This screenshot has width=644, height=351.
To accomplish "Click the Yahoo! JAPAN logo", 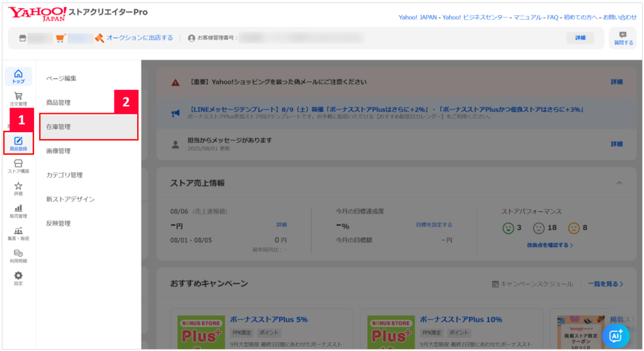I will point(37,13).
